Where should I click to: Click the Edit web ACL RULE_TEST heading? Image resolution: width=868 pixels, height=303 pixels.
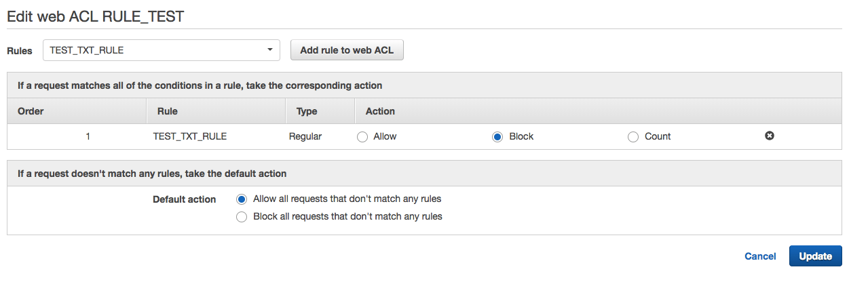coord(95,17)
